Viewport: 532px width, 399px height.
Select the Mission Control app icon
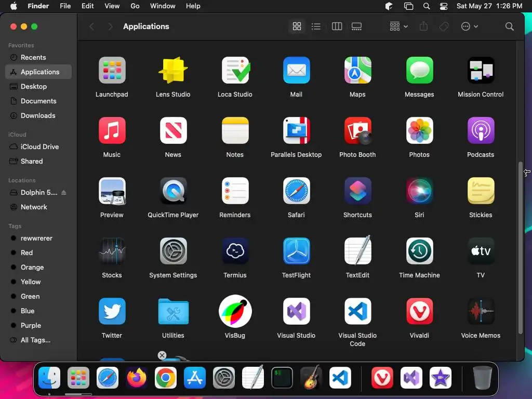481,70
